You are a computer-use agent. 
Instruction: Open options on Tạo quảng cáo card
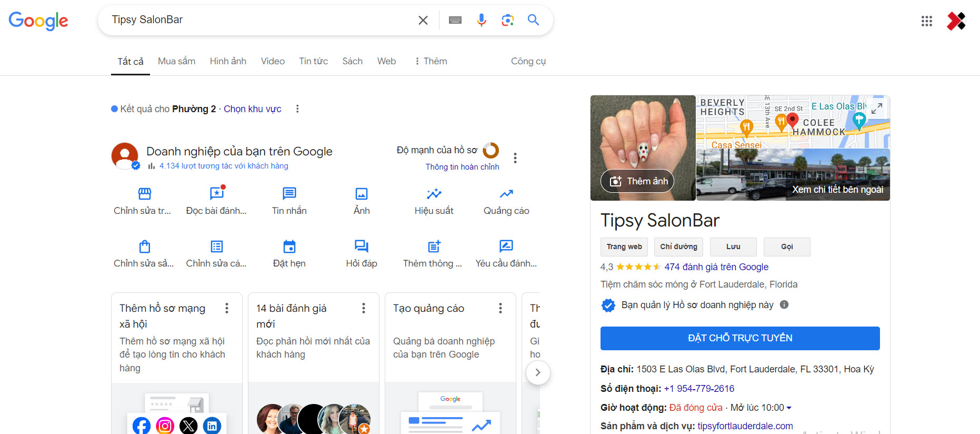coord(501,308)
